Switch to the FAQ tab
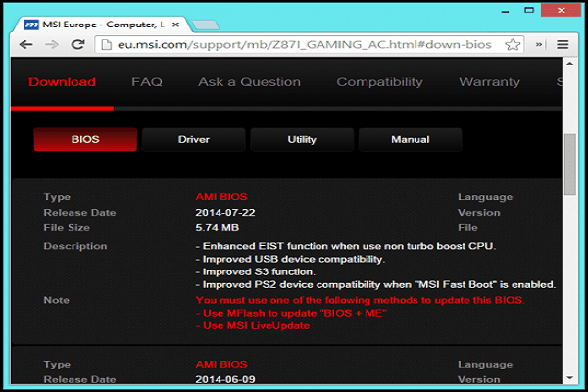Screen dimensions: 588x392 [x=147, y=82]
